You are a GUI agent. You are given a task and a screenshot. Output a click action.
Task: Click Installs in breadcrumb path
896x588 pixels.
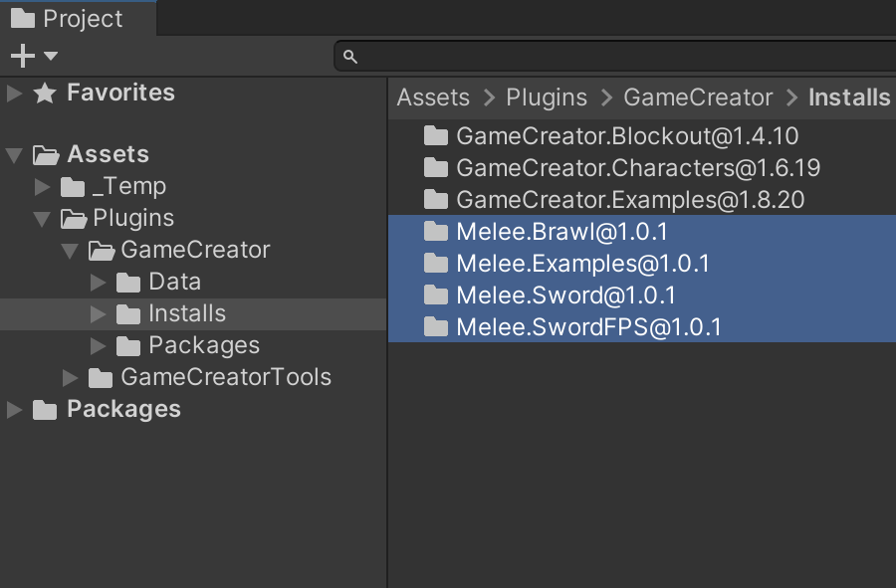(850, 98)
